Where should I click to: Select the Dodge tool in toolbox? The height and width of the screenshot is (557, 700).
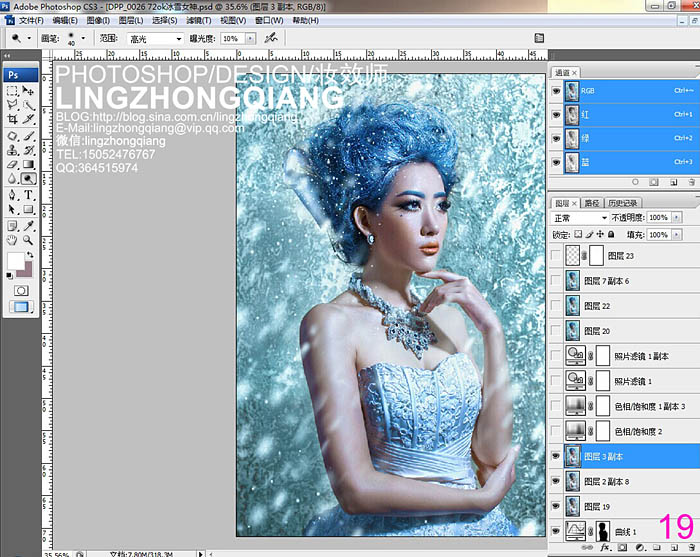click(28, 179)
